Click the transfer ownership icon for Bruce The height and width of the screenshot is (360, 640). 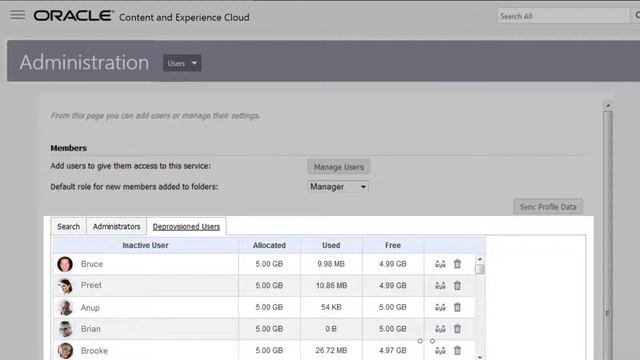[x=440, y=264]
